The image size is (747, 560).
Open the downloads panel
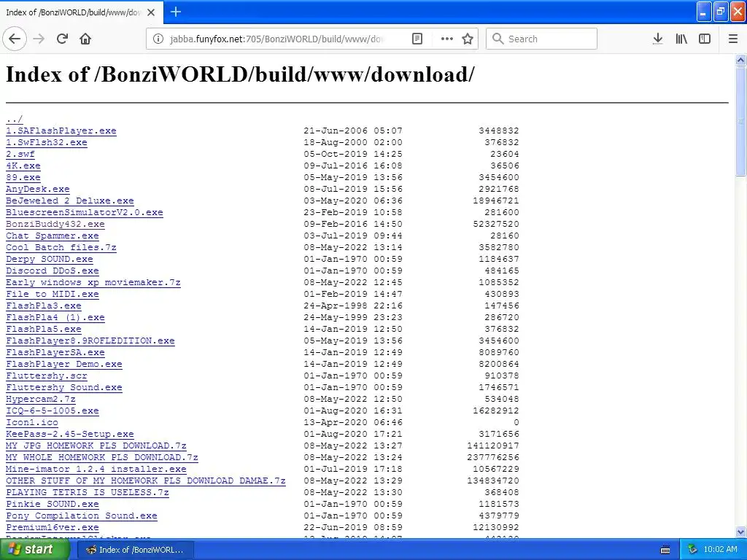(x=658, y=39)
